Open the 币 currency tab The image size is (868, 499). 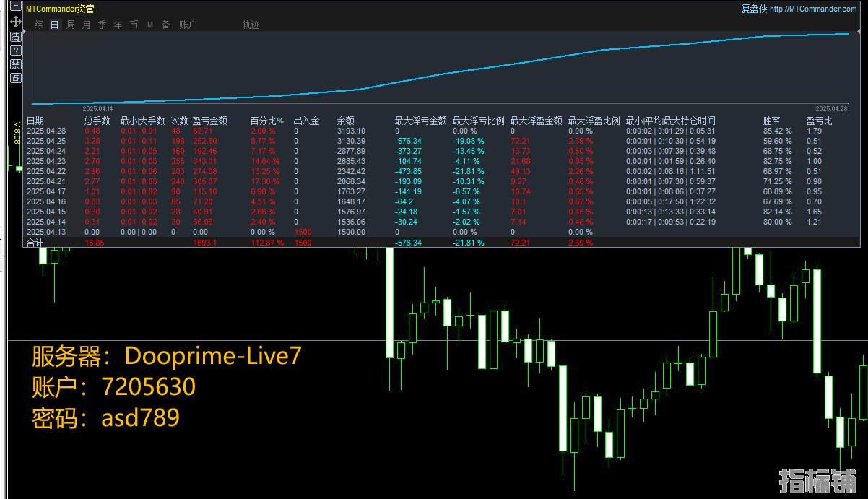point(134,25)
